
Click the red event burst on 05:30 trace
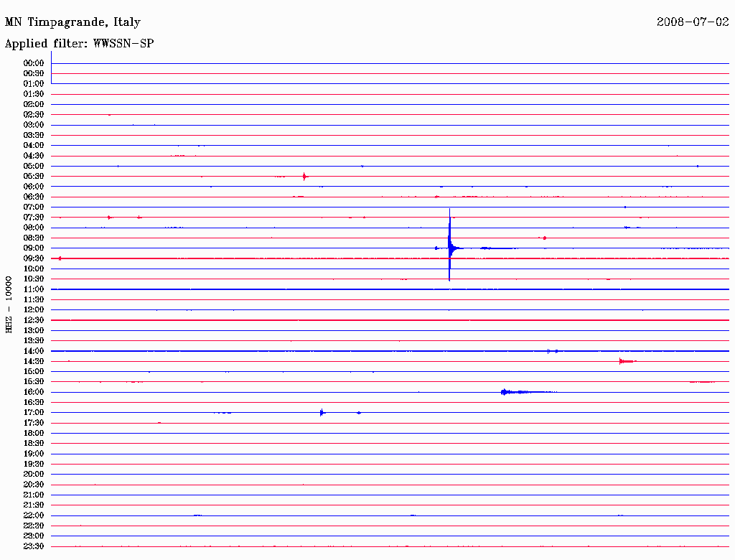click(304, 177)
